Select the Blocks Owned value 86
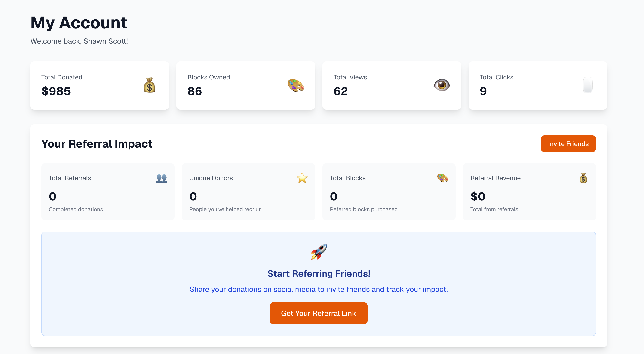The image size is (644, 354). (x=194, y=91)
